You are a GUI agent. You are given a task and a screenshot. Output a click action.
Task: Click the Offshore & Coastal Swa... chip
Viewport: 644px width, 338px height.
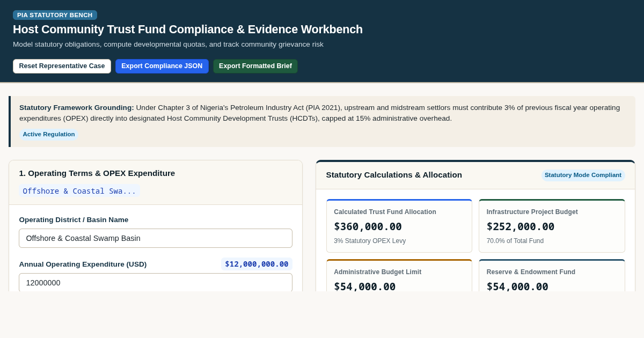pos(79,191)
